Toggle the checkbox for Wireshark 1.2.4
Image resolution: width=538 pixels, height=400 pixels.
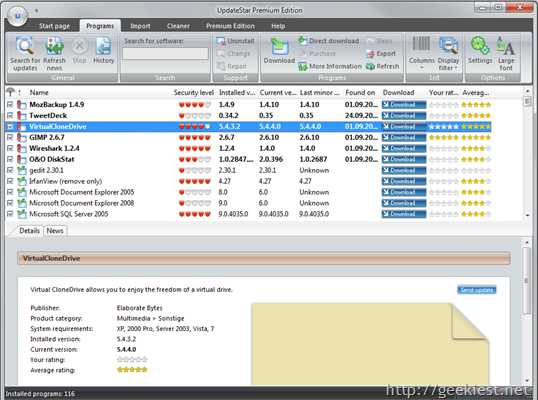pyautogui.click(x=10, y=148)
